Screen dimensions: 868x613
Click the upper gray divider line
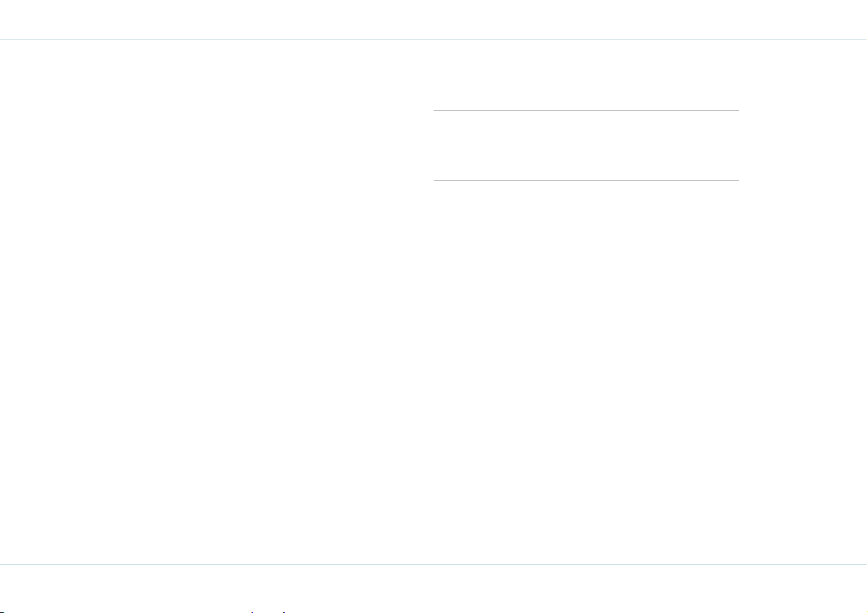click(586, 110)
